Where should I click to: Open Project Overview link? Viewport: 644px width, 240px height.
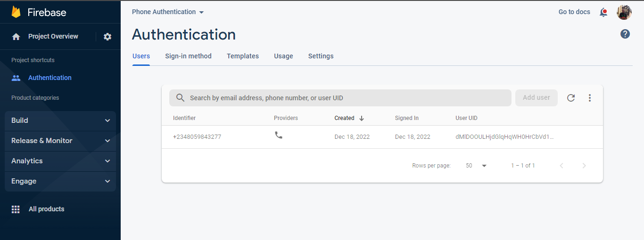pyautogui.click(x=53, y=36)
